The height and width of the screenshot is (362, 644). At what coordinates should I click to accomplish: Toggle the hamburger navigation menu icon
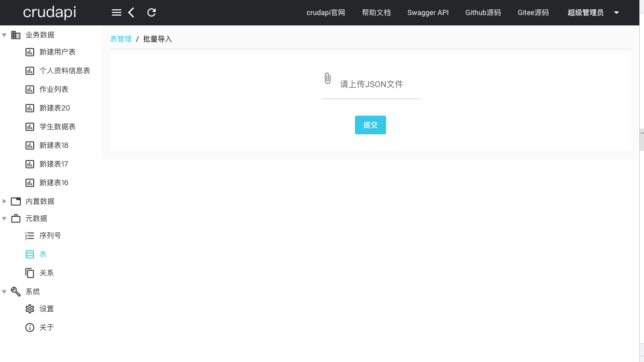click(117, 12)
